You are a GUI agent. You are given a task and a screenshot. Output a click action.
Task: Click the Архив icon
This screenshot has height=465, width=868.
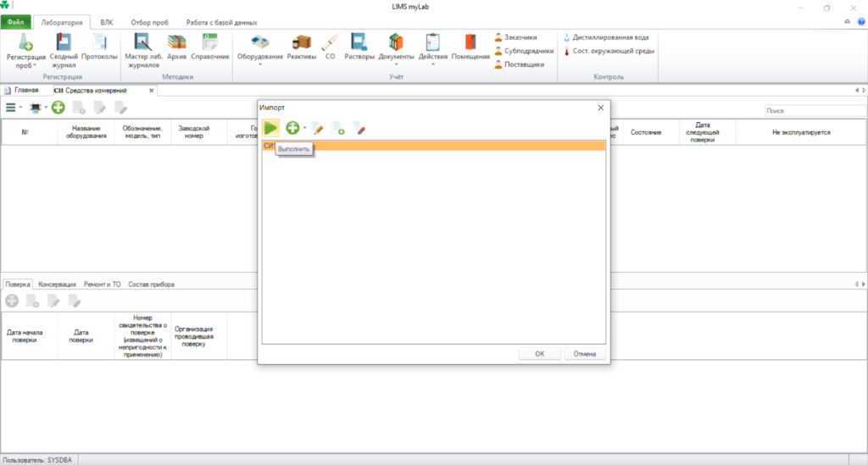click(176, 47)
